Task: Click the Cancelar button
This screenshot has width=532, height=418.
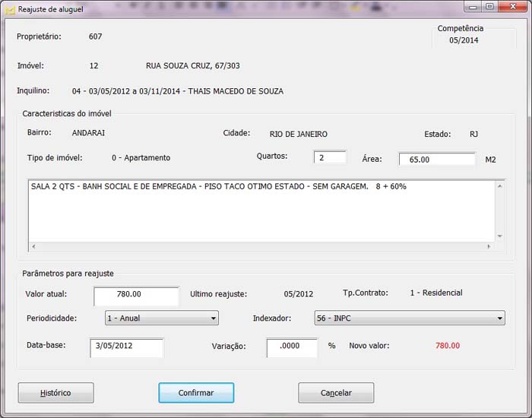Action: pos(336,393)
